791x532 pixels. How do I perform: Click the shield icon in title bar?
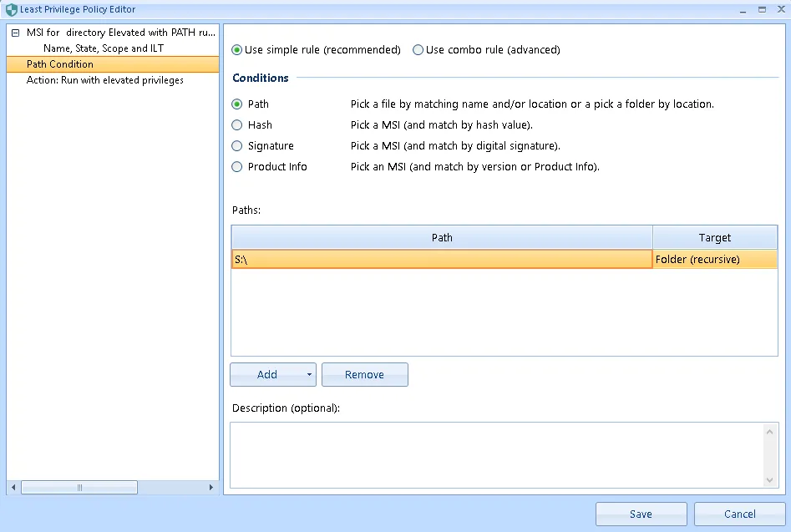tap(11, 10)
